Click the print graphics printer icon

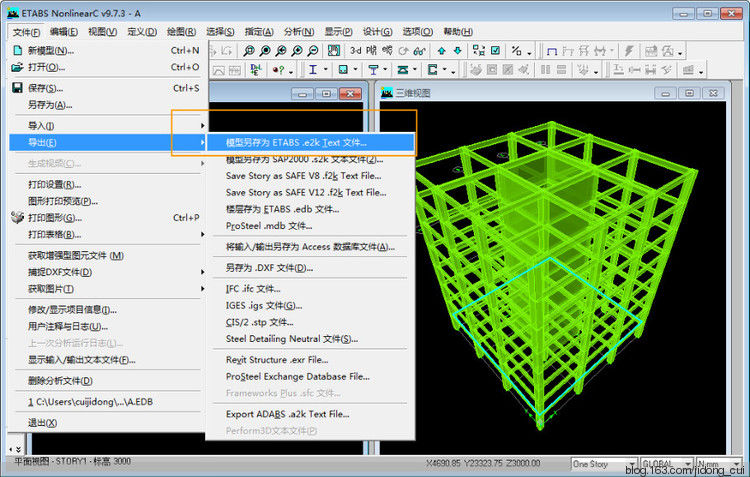(x=17, y=218)
